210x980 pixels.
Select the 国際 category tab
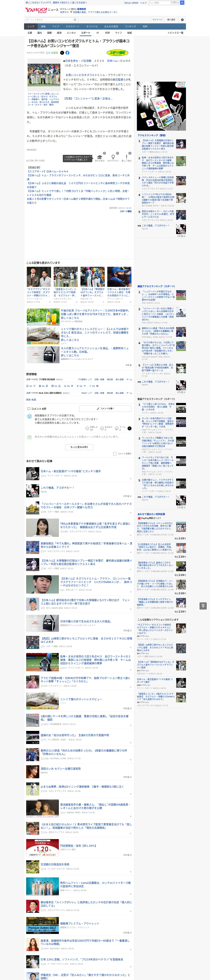point(49,33)
